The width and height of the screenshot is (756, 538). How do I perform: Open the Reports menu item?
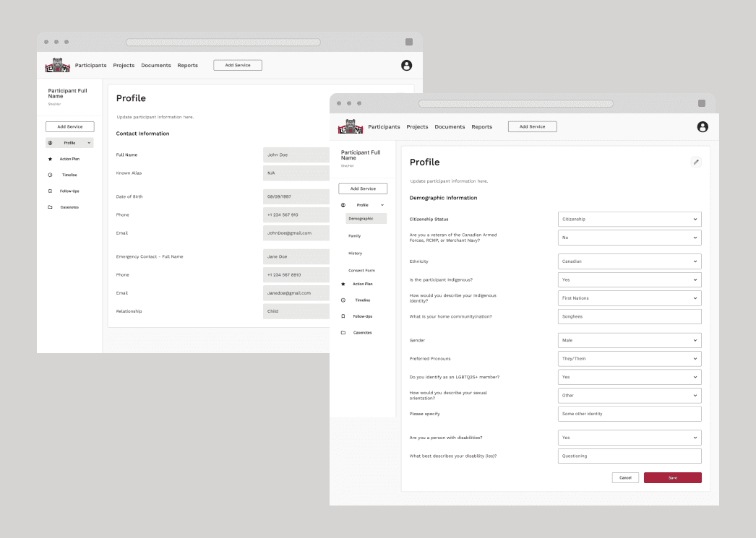(x=481, y=126)
